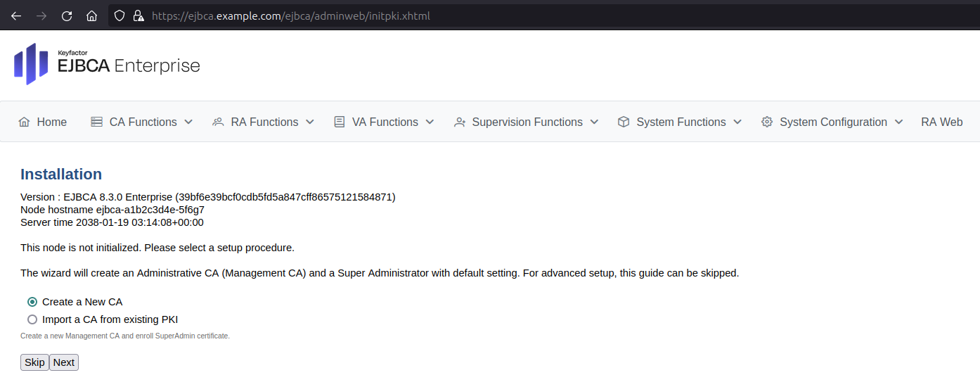Viewport: 980px width, 387px height.
Task: Open the Supervision Functions menu
Action: 527,122
